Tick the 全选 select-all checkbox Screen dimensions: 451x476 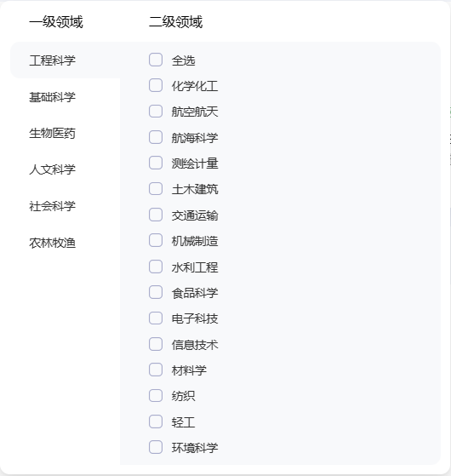(156, 60)
